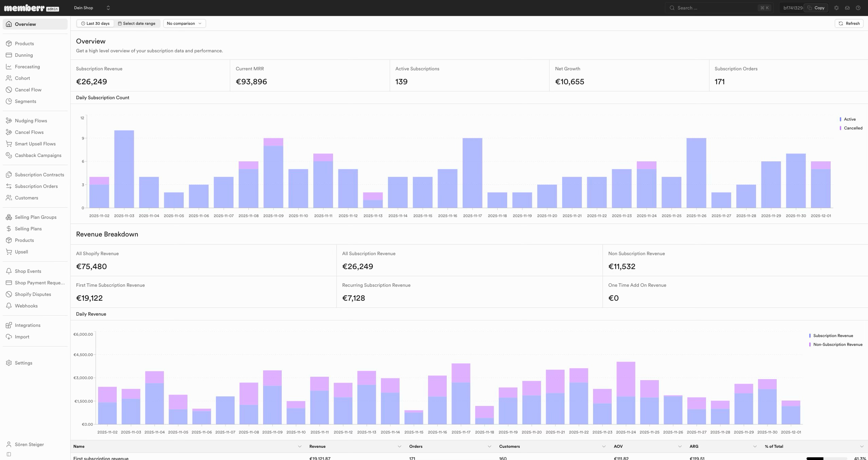Open the Dein Shop switcher
This screenshot has width=868, height=460.
click(x=92, y=8)
